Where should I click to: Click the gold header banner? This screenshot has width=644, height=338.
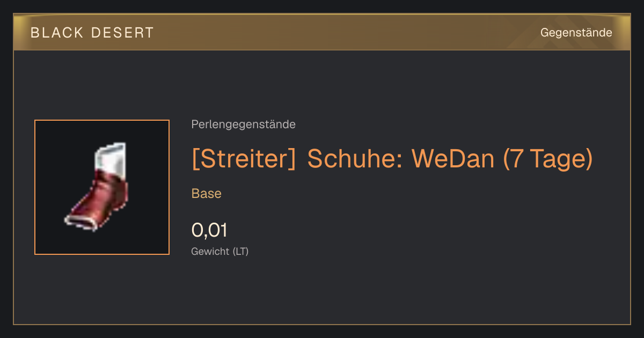click(322, 32)
